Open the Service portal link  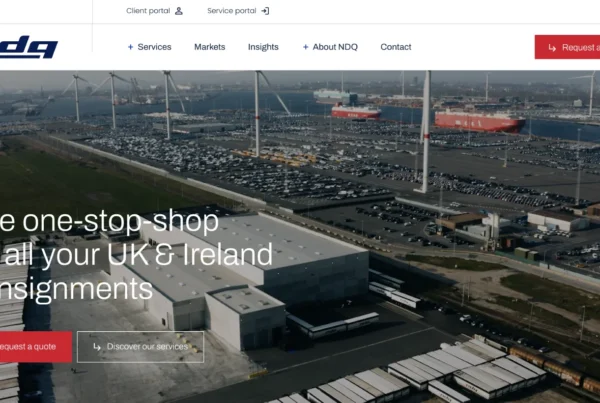[238, 11]
